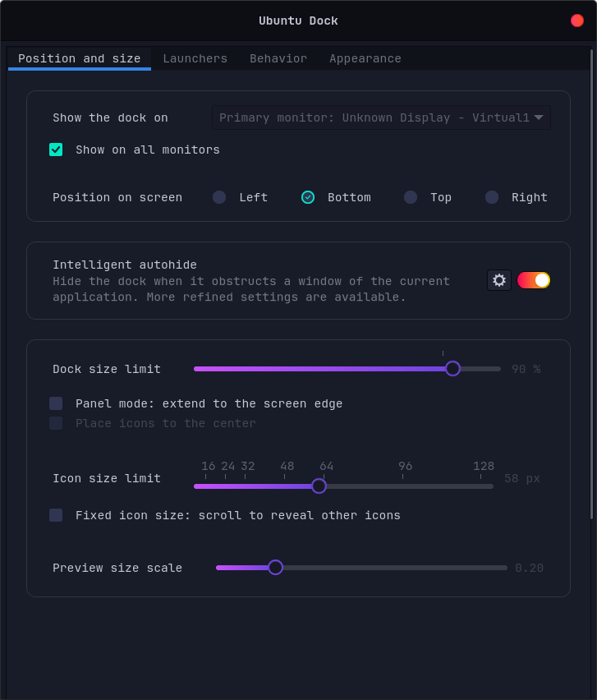Toggle the Intelligent autohide switch off
Screen dimensions: 597x700
tap(533, 279)
